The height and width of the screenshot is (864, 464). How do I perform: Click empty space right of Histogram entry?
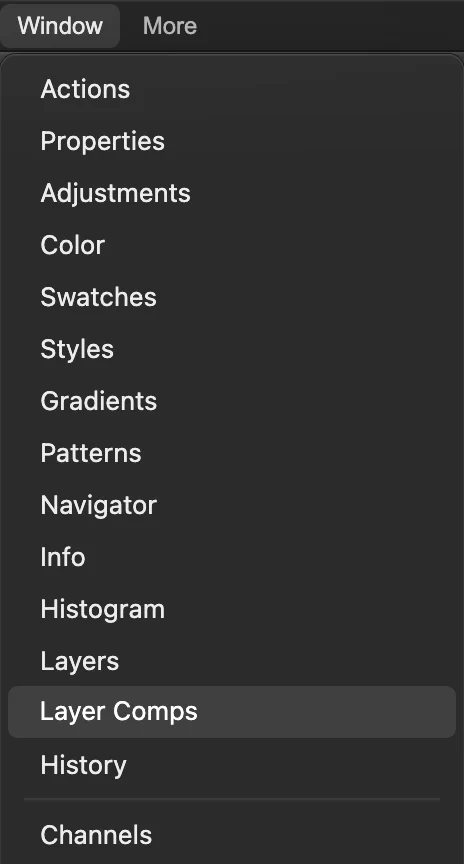tap(309, 609)
